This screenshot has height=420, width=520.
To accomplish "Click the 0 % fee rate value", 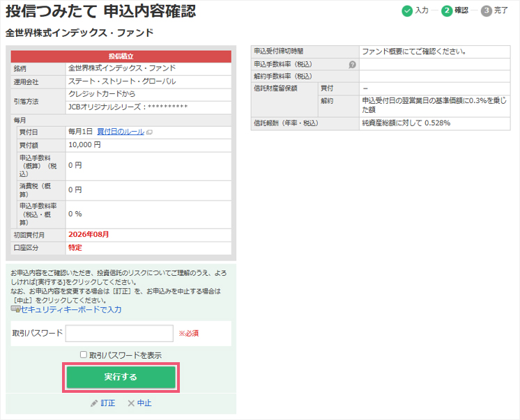I will [x=75, y=214].
